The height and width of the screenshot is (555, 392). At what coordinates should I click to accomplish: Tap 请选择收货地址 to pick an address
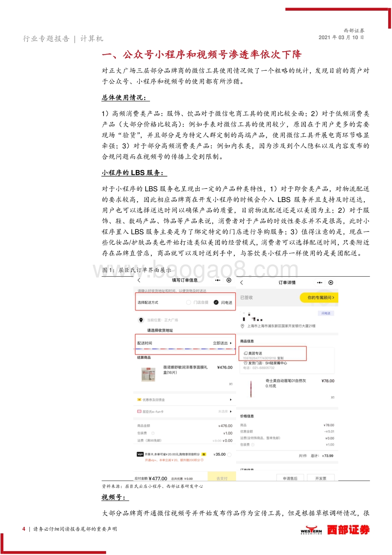tap(160, 330)
